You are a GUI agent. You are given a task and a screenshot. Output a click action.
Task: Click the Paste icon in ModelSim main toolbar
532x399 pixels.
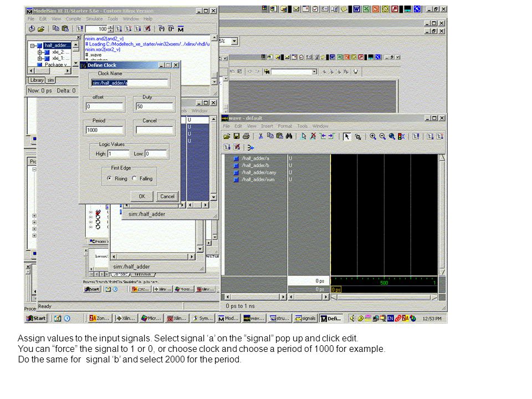pyautogui.click(x=65, y=29)
